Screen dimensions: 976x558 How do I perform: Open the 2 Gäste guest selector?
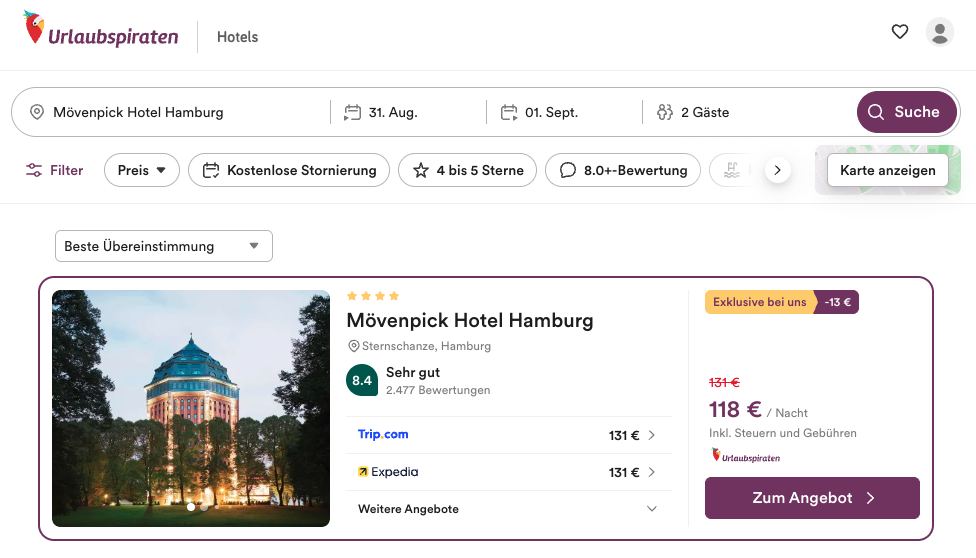pyautogui.click(x=747, y=112)
